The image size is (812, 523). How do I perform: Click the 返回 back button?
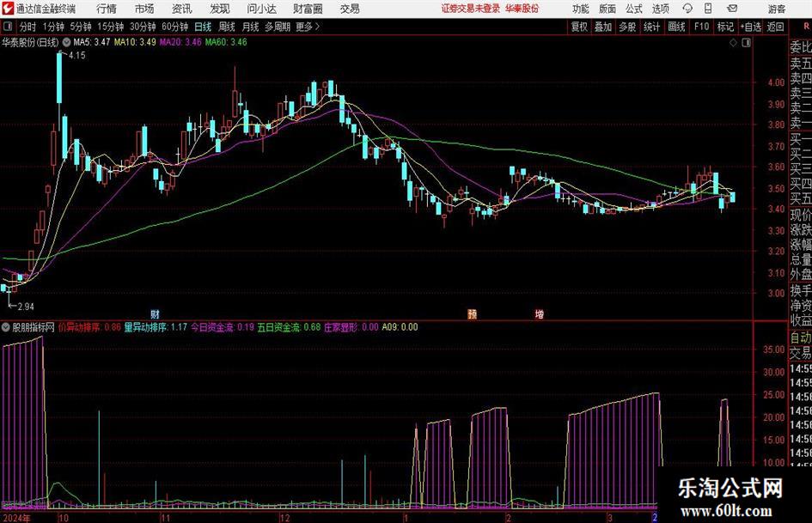(x=775, y=27)
